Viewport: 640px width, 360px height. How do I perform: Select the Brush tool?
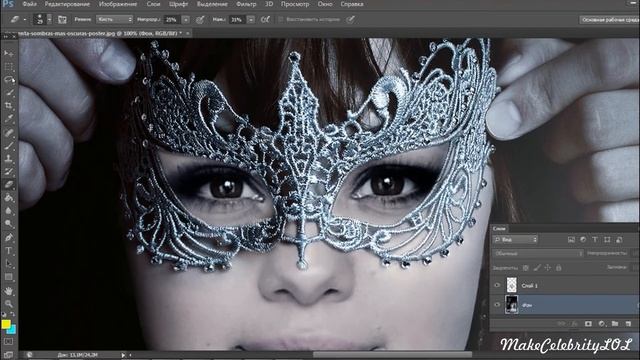(9, 146)
